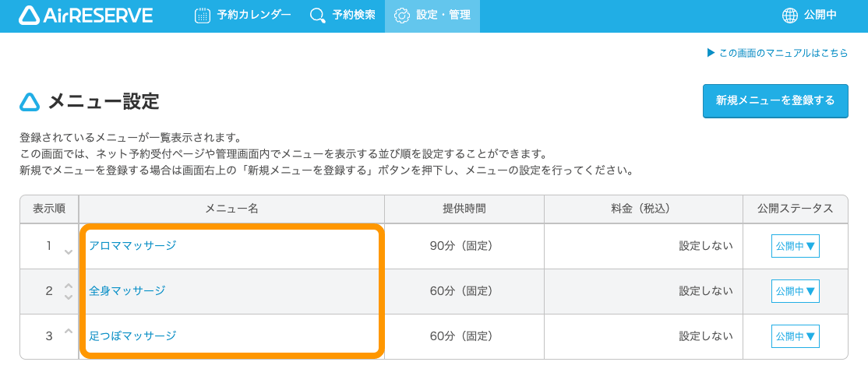
Task: Click the 公開ステータス column header
Action: [796, 209]
